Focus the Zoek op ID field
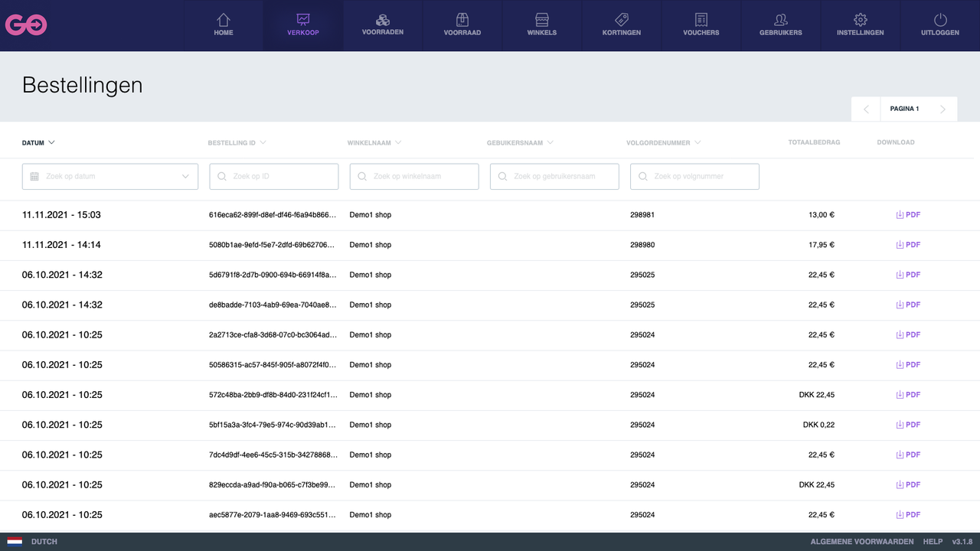The width and height of the screenshot is (980, 551). pos(274,176)
